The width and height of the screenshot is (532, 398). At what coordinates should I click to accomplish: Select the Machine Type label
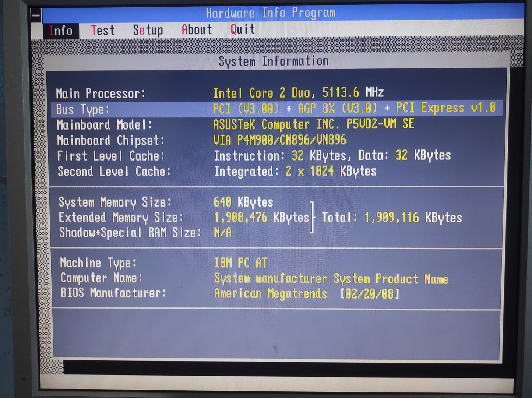[x=98, y=263]
